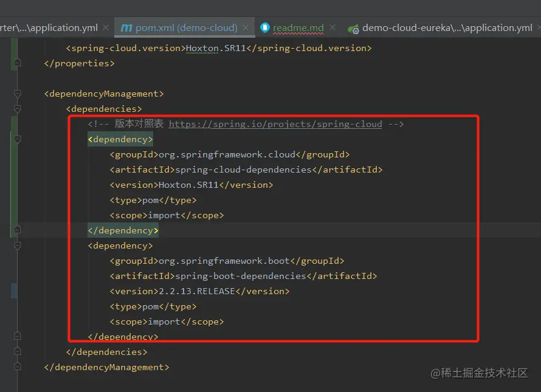This screenshot has height=392, width=541.
Task: Click the artifactId spring-boot-dependencies line
Action: [243, 276]
